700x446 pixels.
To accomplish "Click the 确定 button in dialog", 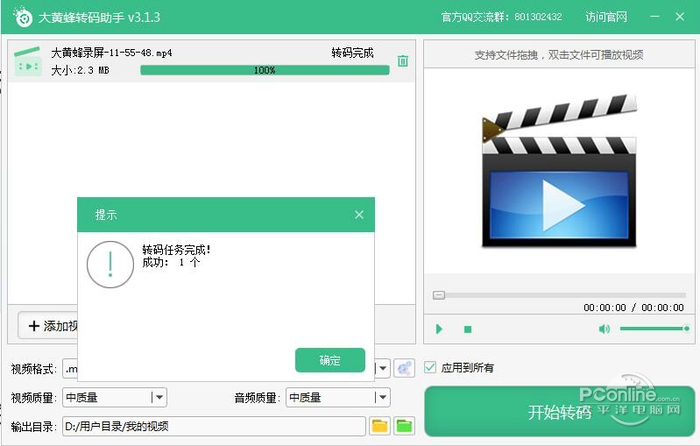I will tap(330, 360).
